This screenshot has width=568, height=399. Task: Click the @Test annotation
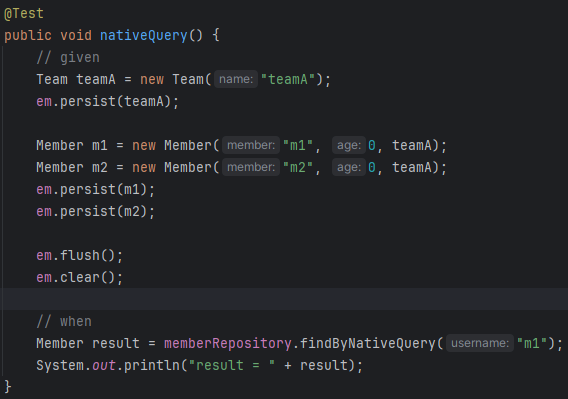click(x=24, y=14)
